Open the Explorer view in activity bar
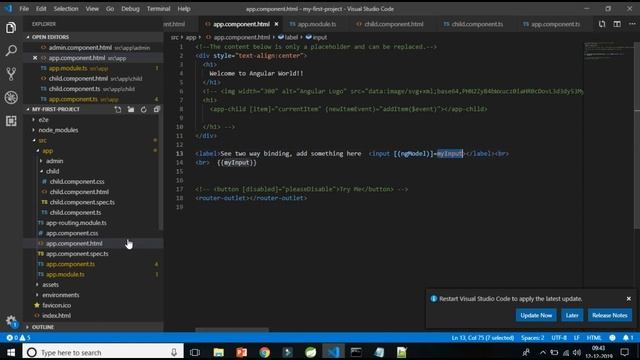The height and width of the screenshot is (360, 640). coord(11,28)
